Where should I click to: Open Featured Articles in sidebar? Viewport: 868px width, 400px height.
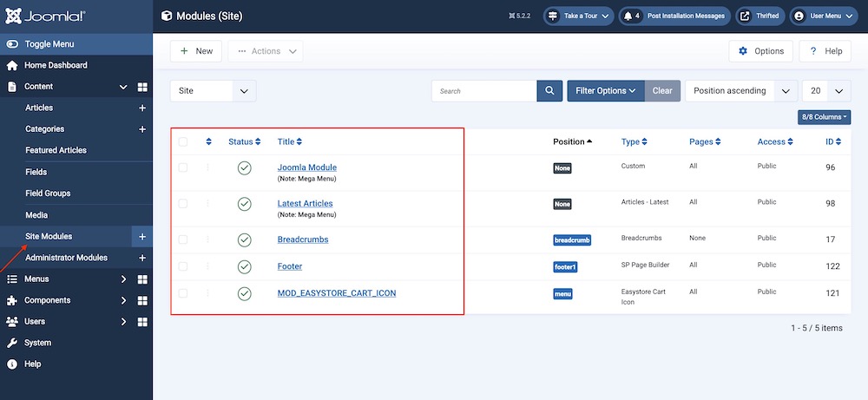point(56,150)
